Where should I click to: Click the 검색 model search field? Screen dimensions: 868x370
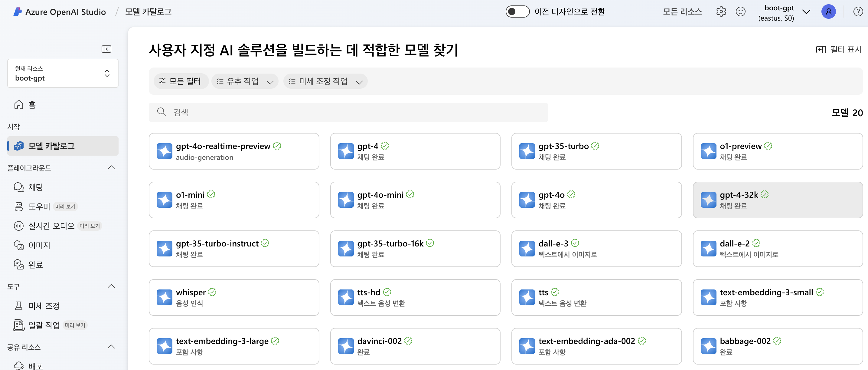pos(348,112)
